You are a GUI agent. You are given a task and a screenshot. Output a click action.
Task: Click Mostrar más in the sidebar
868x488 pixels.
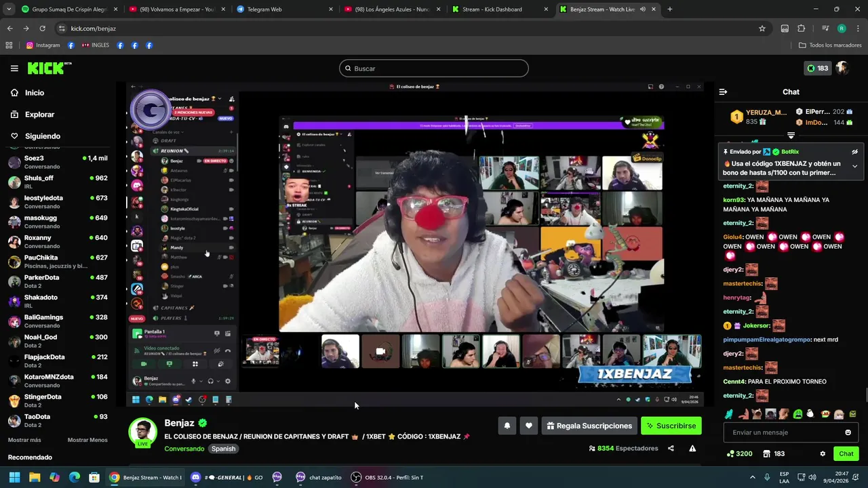click(x=24, y=440)
